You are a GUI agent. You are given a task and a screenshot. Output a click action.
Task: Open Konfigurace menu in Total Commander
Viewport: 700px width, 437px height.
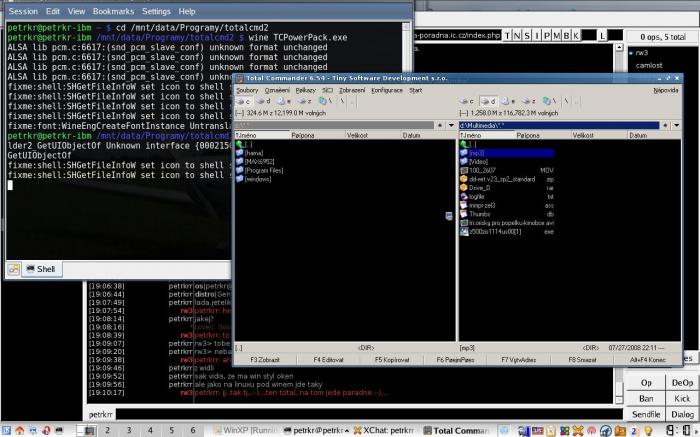pyautogui.click(x=387, y=90)
